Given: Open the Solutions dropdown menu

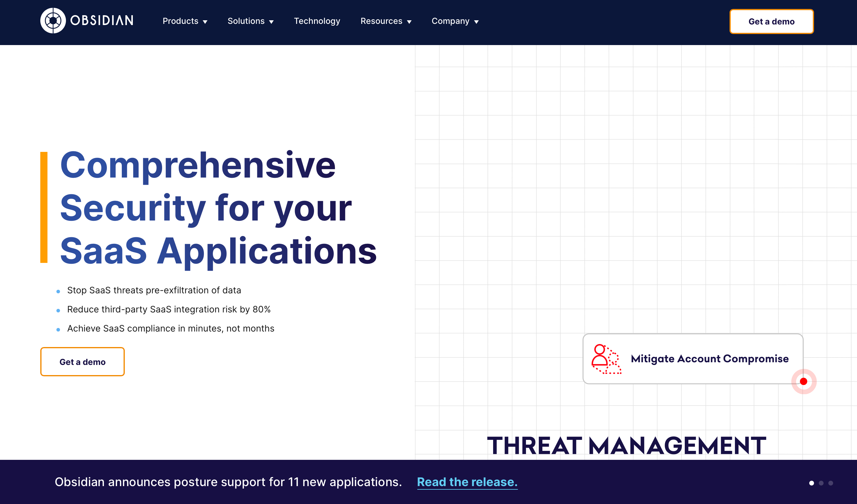Looking at the screenshot, I should point(250,21).
